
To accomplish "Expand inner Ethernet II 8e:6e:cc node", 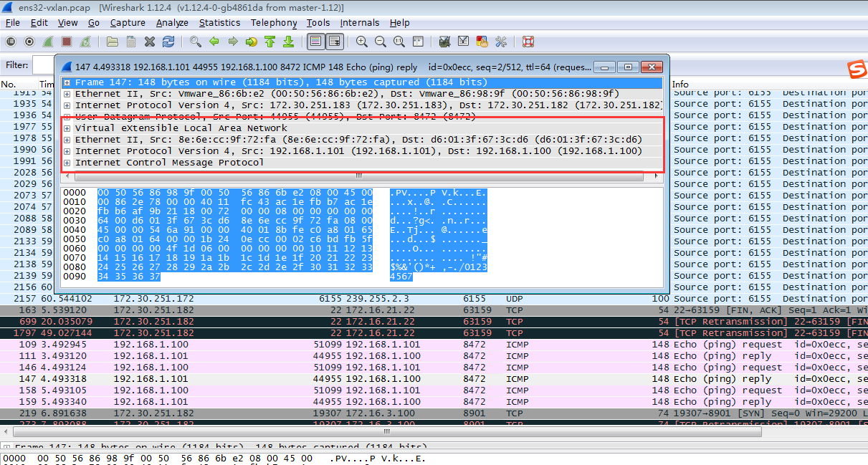I will click(67, 140).
